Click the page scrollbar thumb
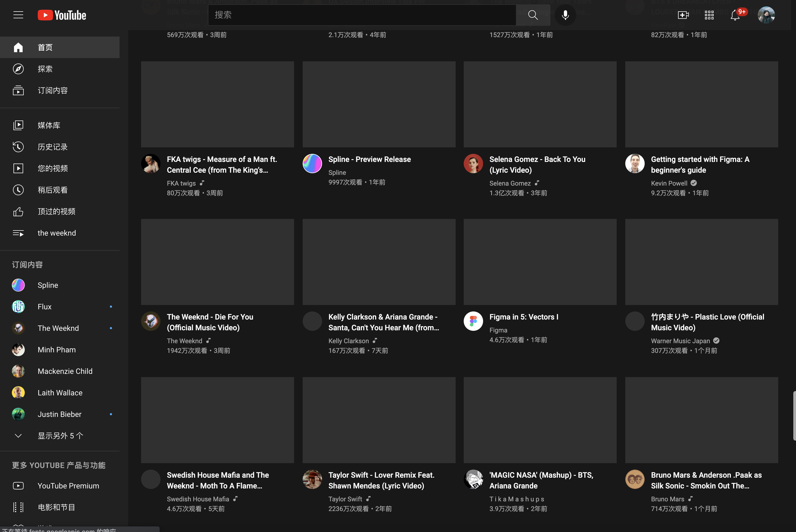 pyautogui.click(x=794, y=416)
